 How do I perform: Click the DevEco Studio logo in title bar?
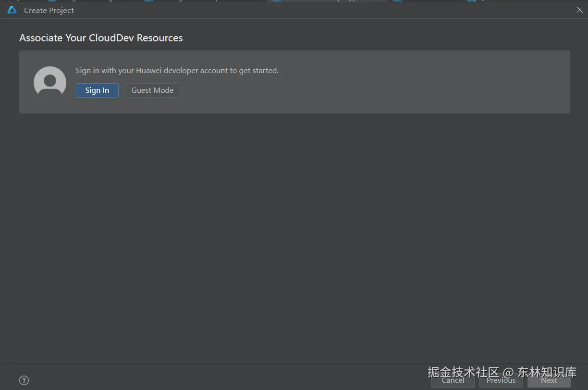[12, 10]
